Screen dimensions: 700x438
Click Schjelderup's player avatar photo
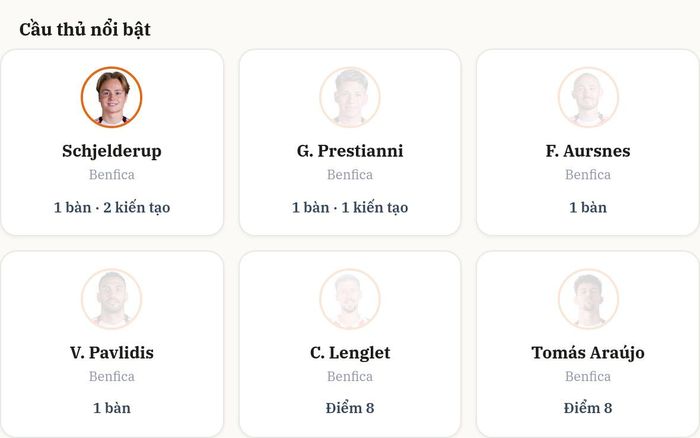[112, 97]
